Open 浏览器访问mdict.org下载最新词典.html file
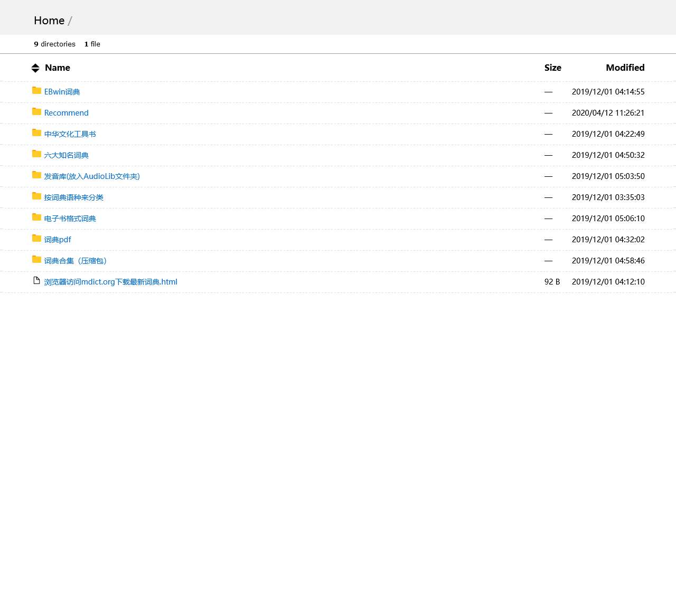This screenshot has width=676, height=616. pos(111,282)
